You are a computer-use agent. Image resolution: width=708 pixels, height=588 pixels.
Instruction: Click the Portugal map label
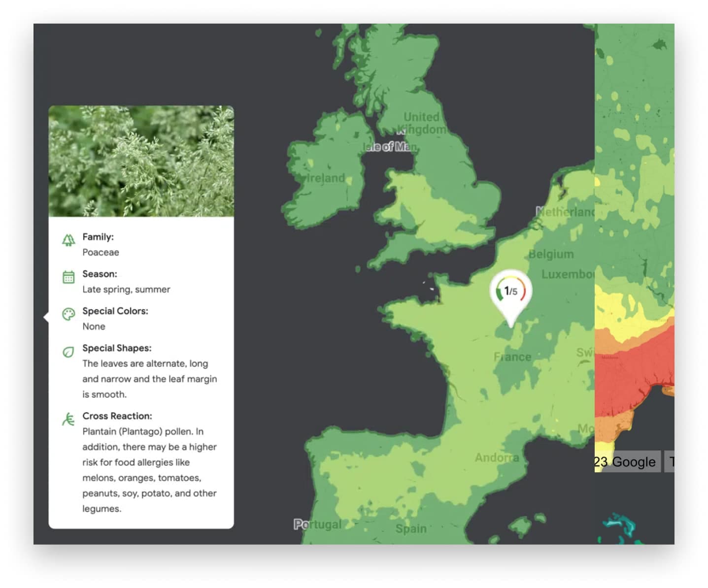point(317,524)
